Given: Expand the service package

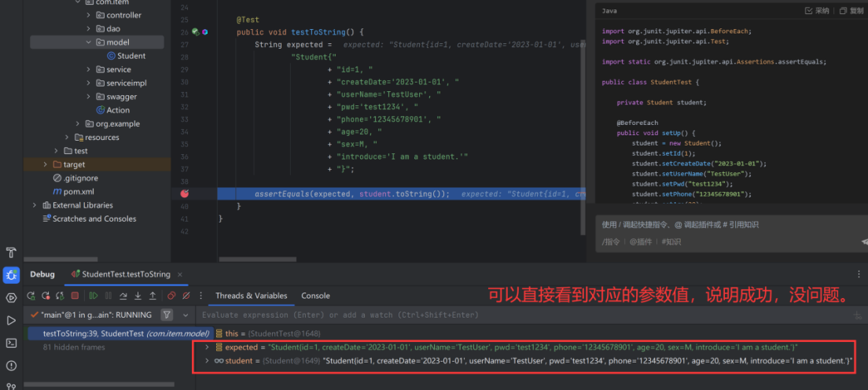Looking at the screenshot, I should point(89,69).
